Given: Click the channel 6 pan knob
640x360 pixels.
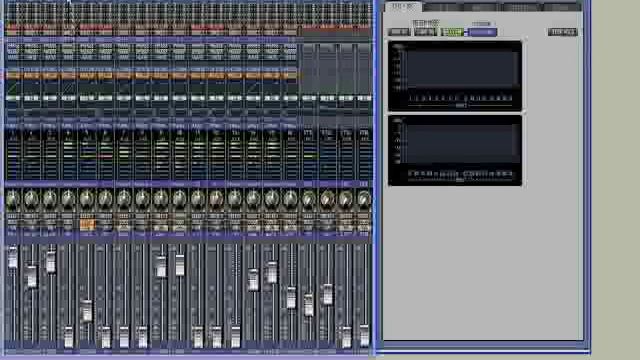Looking at the screenshot, I should pyautogui.click(x=105, y=199).
